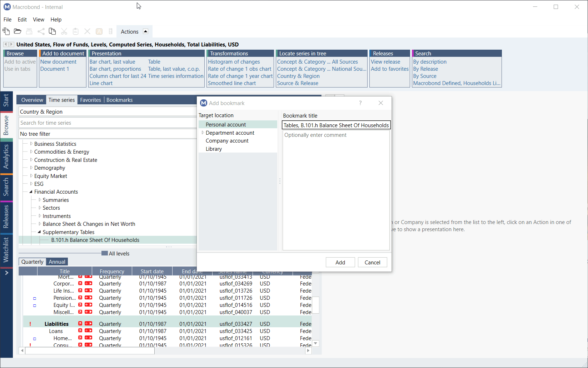Open the No tree filter dropdown
This screenshot has width=588, height=368.
point(108,134)
